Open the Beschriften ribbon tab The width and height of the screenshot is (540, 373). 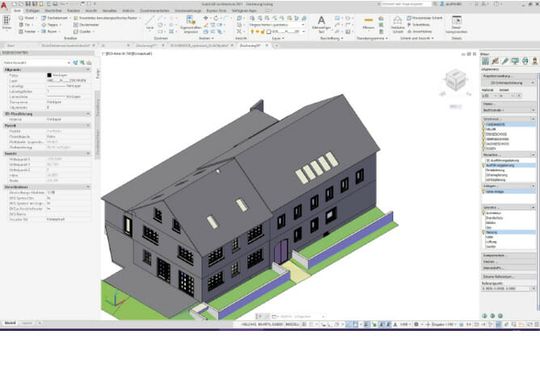53,11
